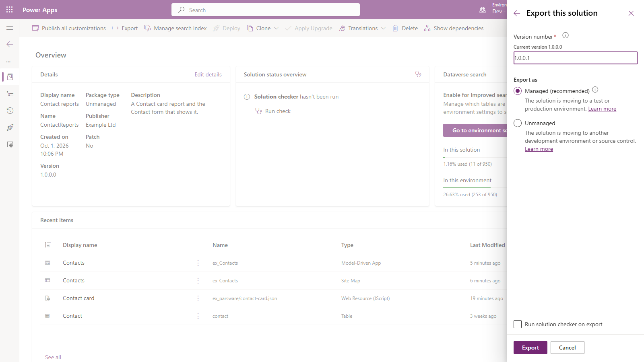644x362 pixels.
Task: Click the Managed option info icon
Action: pyautogui.click(x=595, y=90)
